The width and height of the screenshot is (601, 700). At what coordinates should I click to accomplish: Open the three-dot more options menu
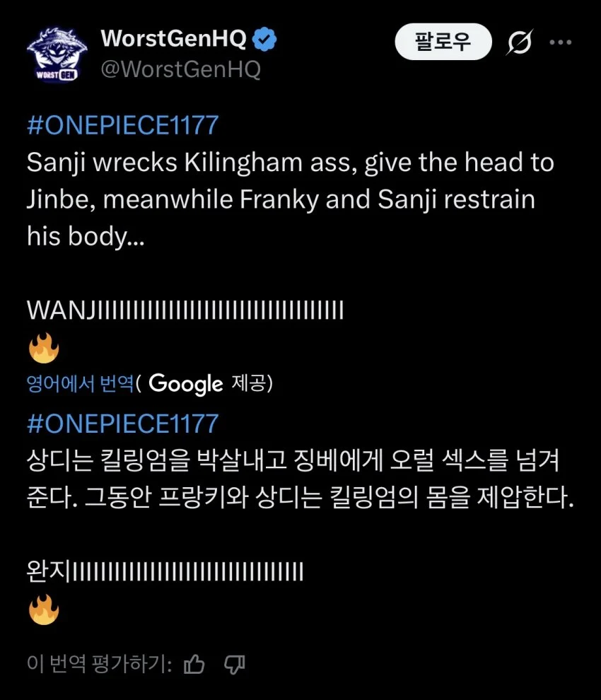tap(560, 42)
